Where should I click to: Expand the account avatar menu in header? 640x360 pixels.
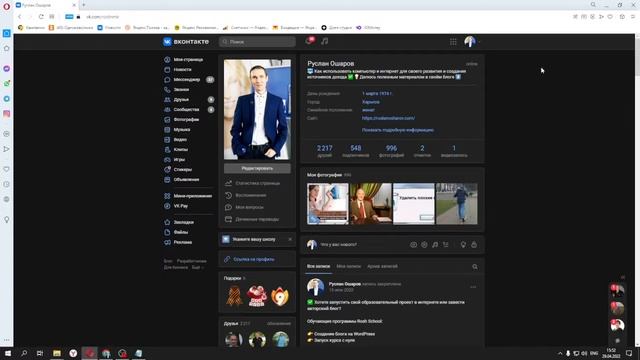click(x=472, y=42)
